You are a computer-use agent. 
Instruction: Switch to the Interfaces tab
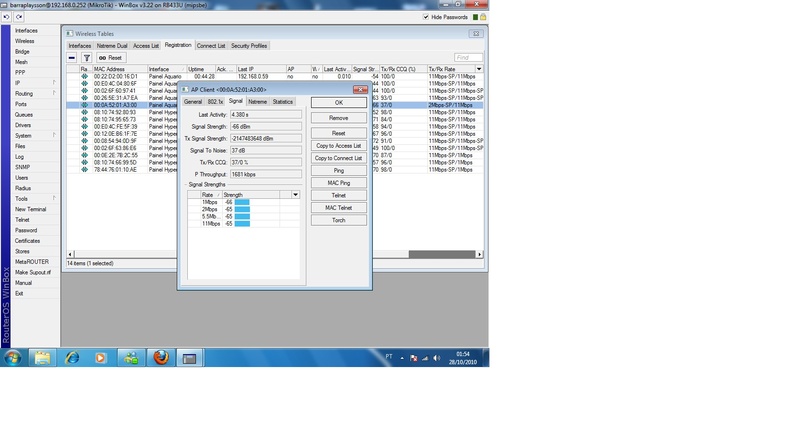click(x=80, y=45)
